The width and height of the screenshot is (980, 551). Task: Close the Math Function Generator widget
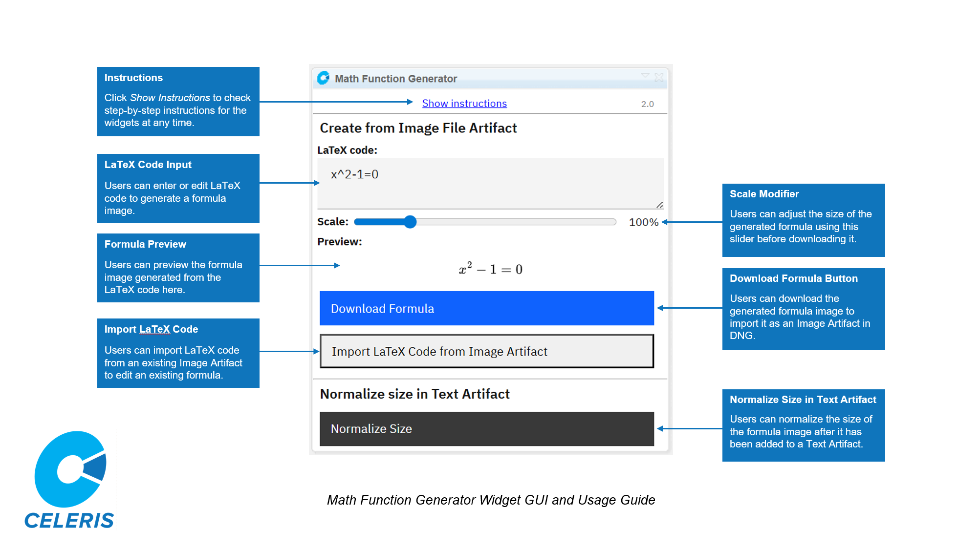pyautogui.click(x=659, y=77)
